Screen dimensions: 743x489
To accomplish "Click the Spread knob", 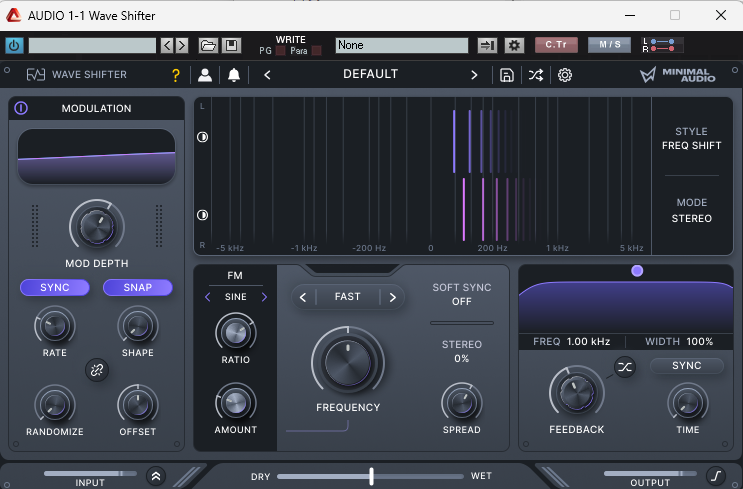I will pos(462,403).
